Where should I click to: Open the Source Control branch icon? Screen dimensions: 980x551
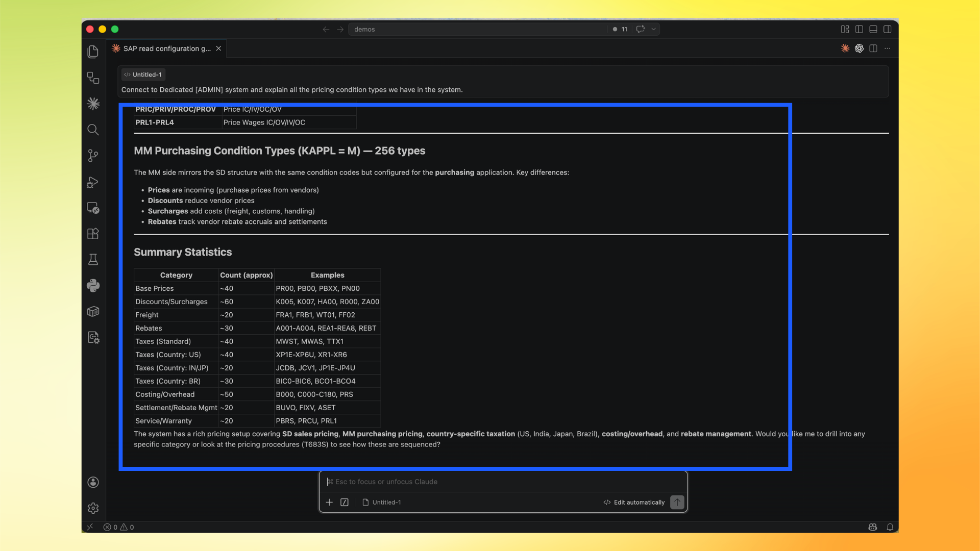tap(93, 156)
